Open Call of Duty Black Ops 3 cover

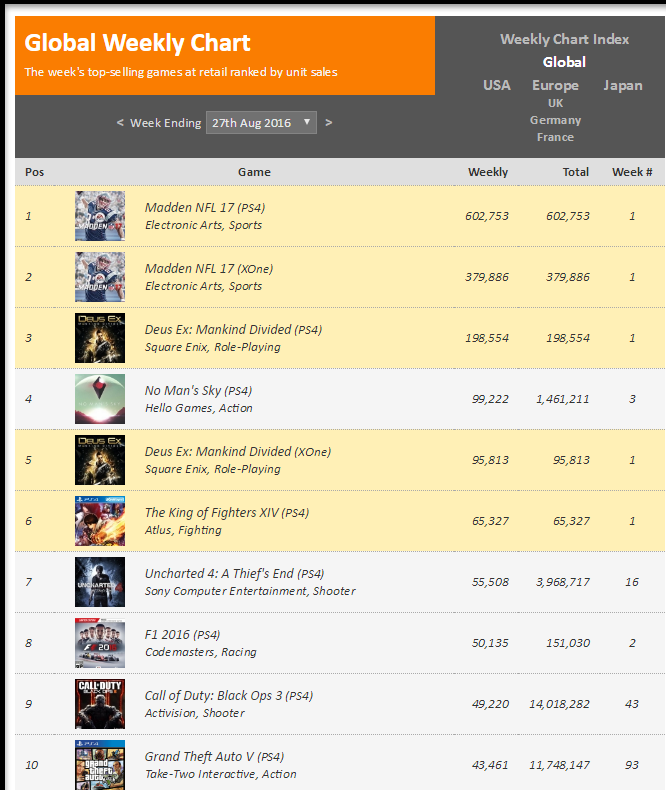click(x=100, y=703)
